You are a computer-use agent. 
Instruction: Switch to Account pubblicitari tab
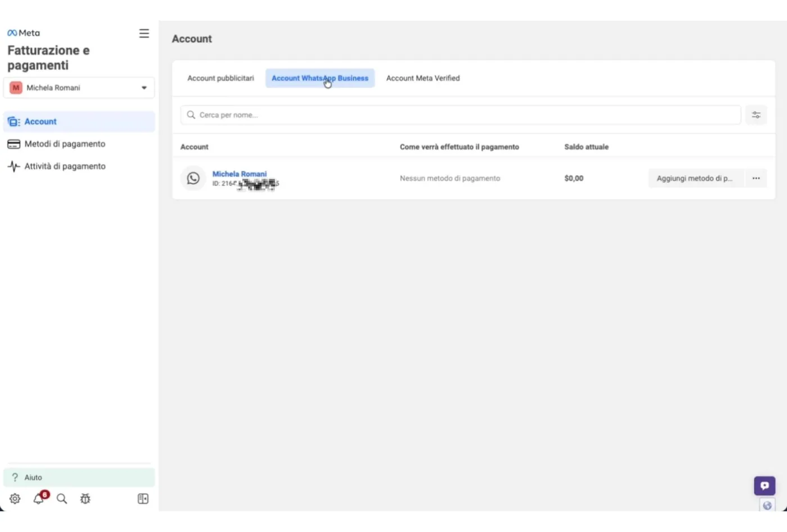220,78
